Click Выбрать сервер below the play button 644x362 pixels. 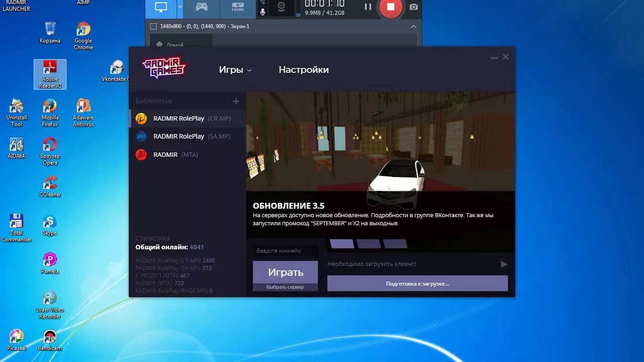285,287
